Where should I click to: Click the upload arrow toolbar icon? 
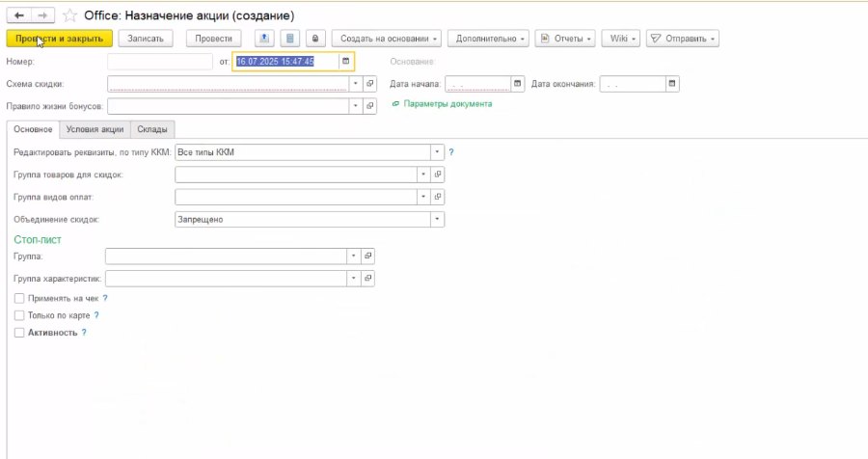click(x=264, y=39)
